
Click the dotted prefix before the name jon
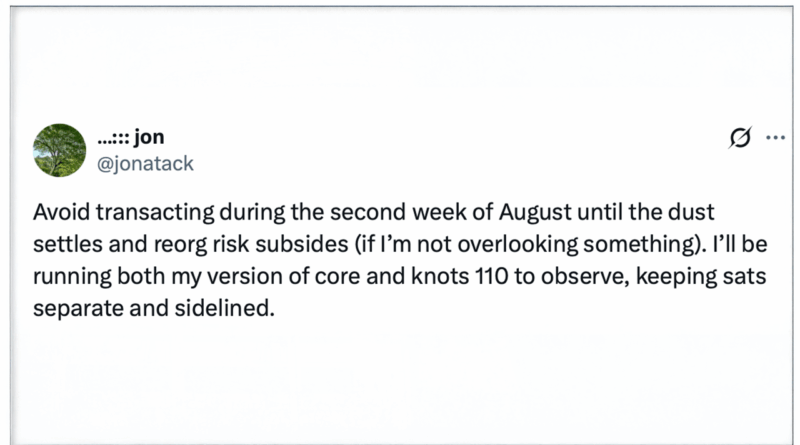(113, 139)
